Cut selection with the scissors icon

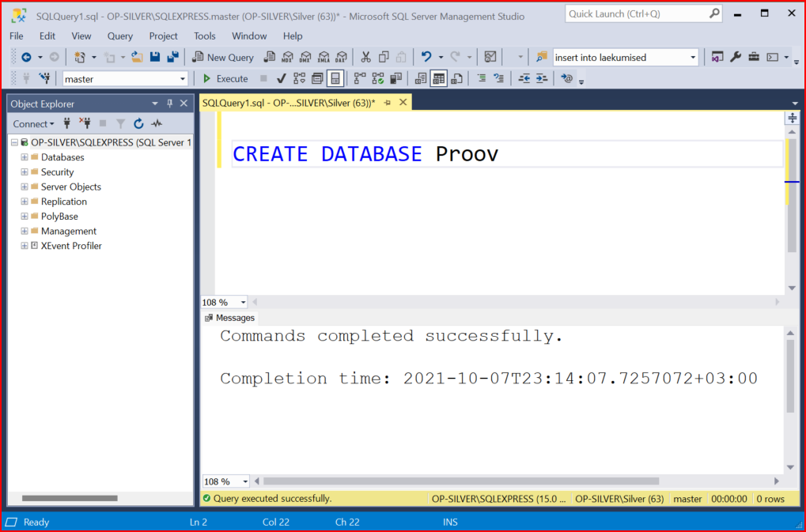pyautogui.click(x=365, y=57)
